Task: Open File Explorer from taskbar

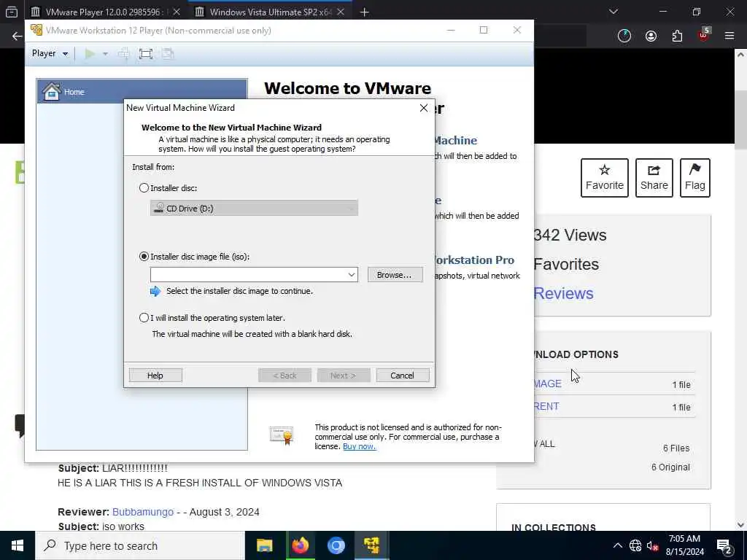Action: [x=264, y=545]
